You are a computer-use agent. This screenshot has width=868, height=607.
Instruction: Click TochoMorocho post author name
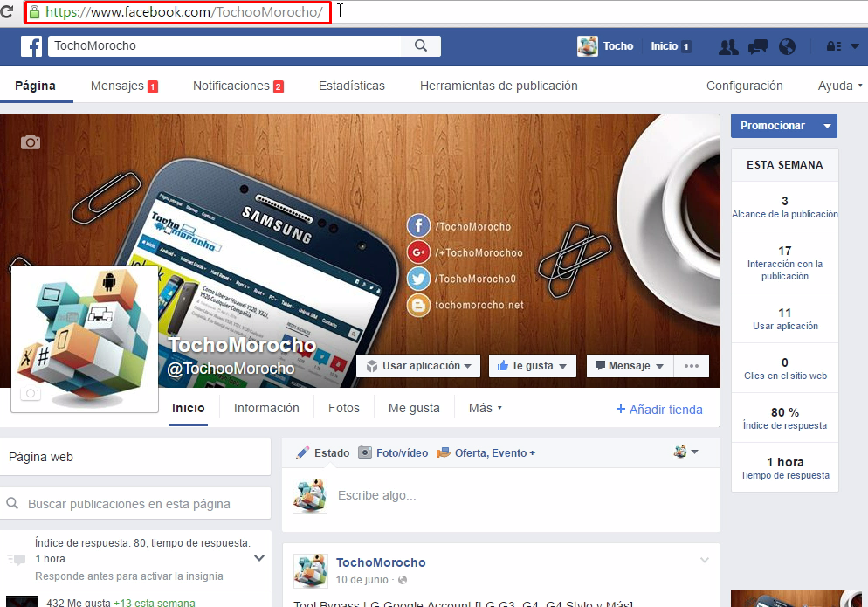coord(381,562)
